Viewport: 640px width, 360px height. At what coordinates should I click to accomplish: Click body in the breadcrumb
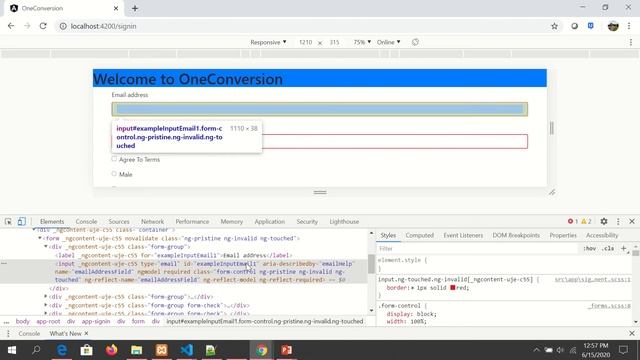click(x=22, y=321)
